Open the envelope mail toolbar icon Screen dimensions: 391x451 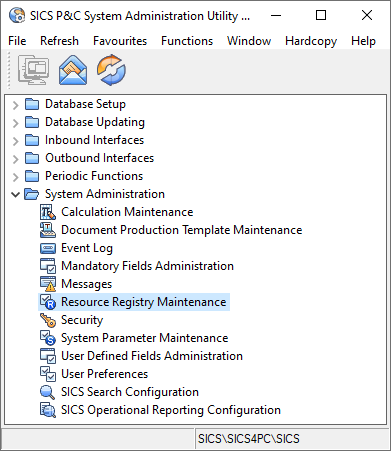coord(73,70)
